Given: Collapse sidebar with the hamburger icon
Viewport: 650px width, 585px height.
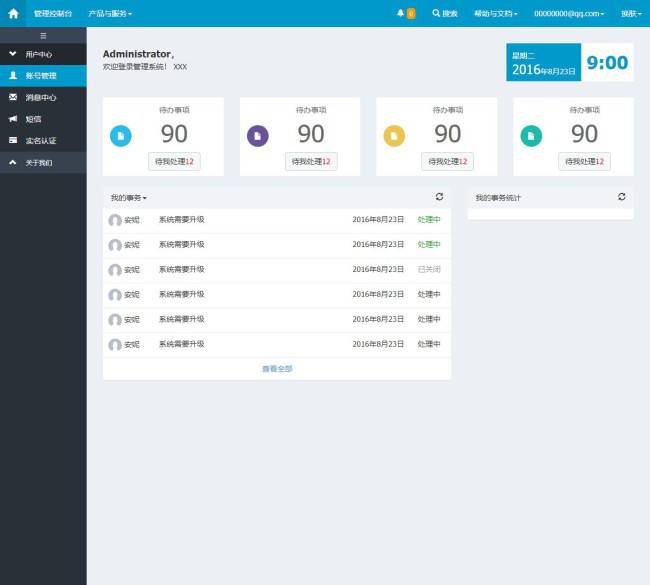Looking at the screenshot, I should click(x=43, y=36).
